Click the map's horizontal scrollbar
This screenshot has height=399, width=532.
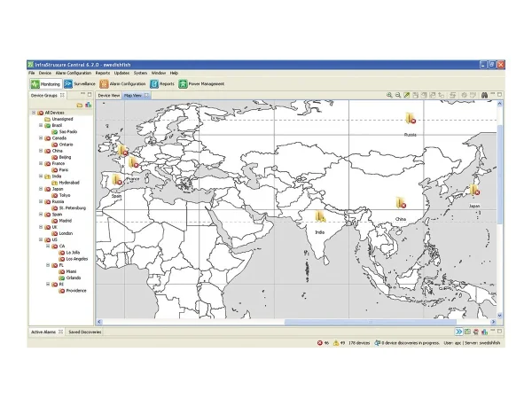point(293,323)
